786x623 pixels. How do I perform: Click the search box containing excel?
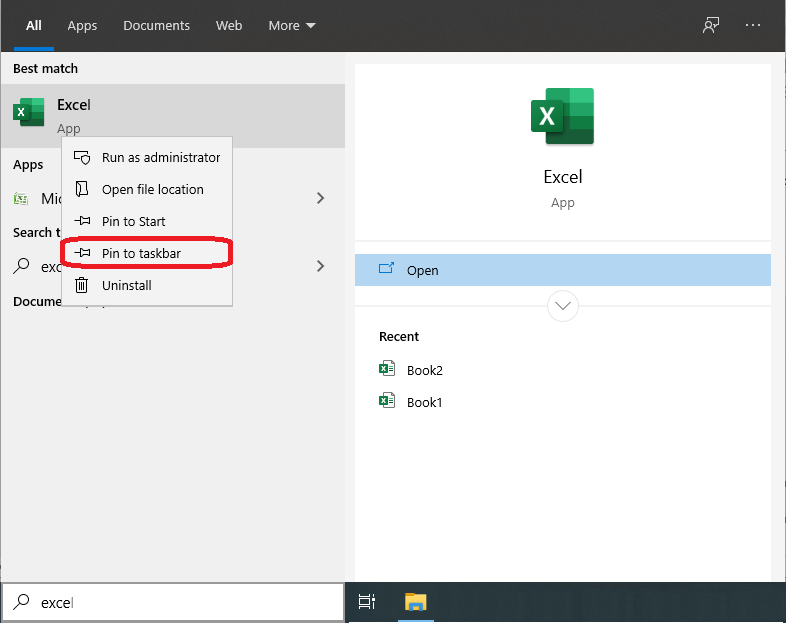click(x=173, y=602)
